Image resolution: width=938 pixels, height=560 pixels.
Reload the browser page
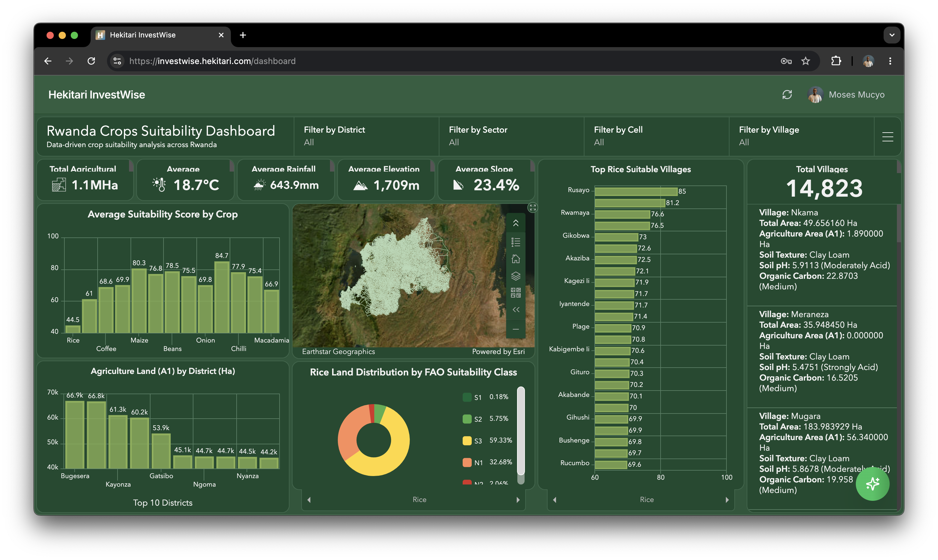pyautogui.click(x=91, y=61)
